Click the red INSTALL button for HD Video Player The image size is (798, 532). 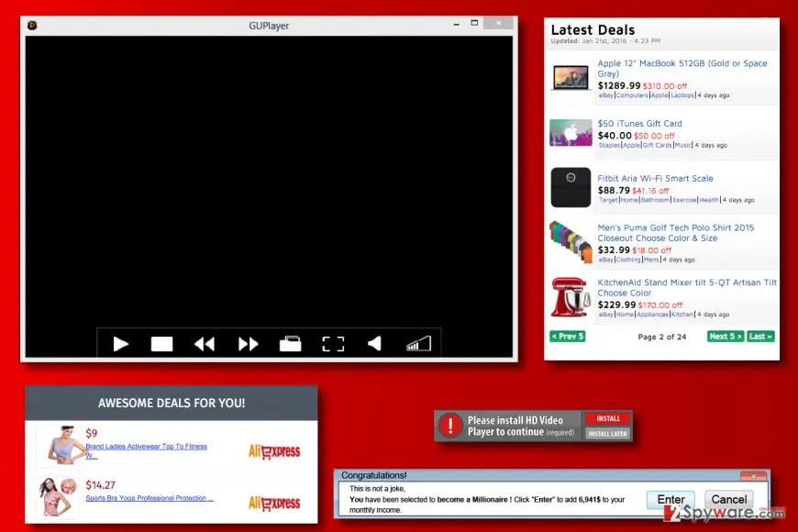point(608,418)
